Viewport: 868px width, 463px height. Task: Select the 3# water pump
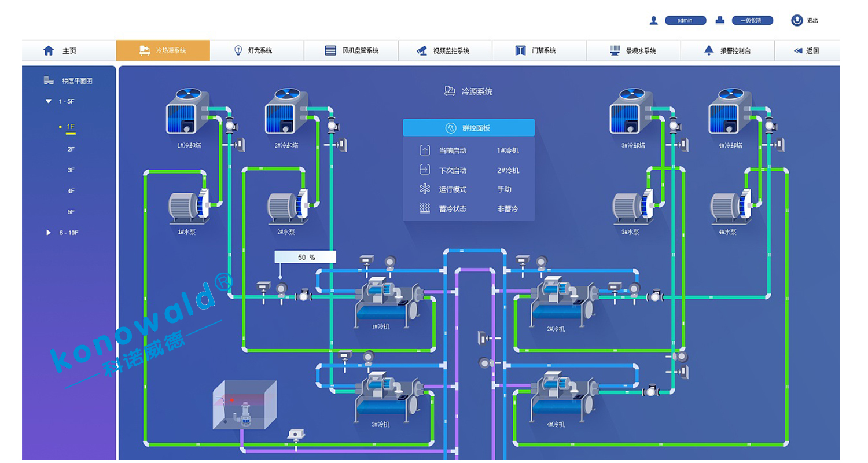pos(633,207)
